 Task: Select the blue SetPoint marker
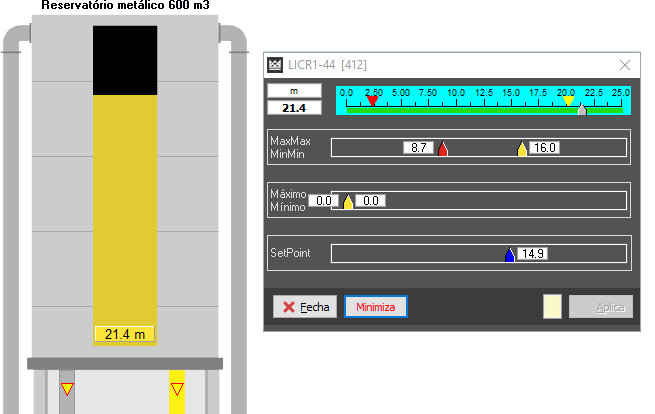tap(510, 254)
